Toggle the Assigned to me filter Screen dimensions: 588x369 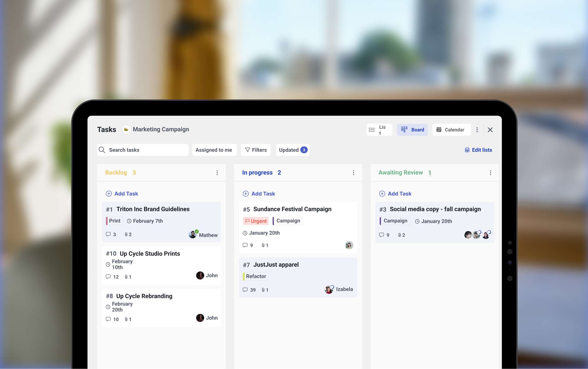click(214, 150)
